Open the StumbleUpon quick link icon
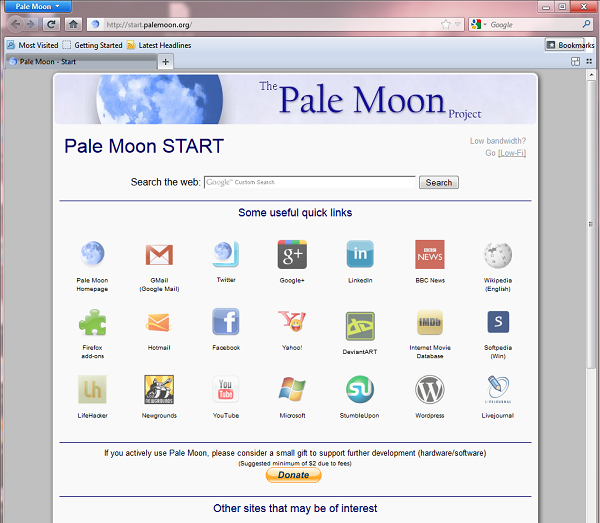The image size is (600, 523). click(360, 389)
